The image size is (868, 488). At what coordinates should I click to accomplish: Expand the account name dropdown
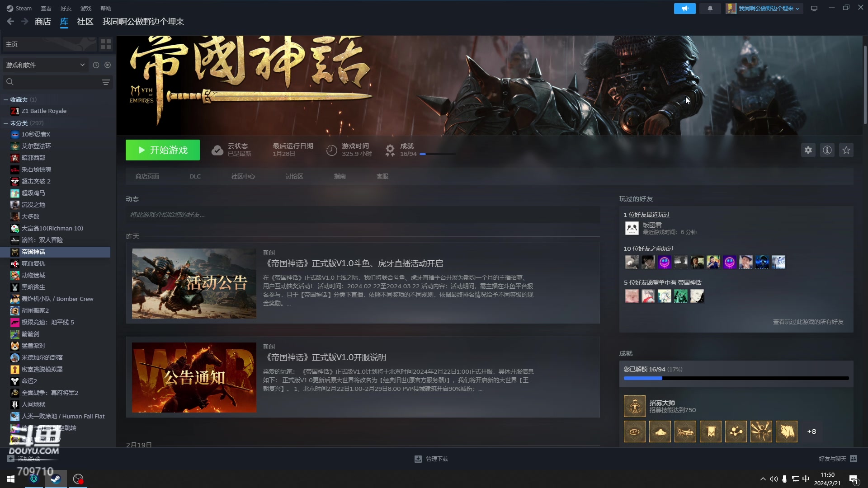coord(769,9)
